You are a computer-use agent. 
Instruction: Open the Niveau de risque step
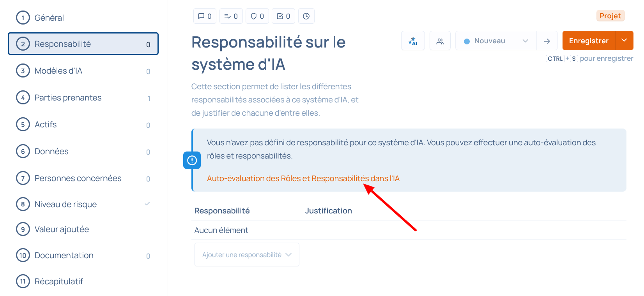[65, 204]
